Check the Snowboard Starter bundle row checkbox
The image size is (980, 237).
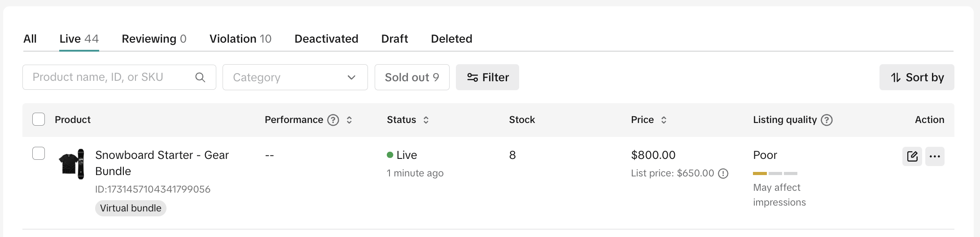click(x=39, y=154)
